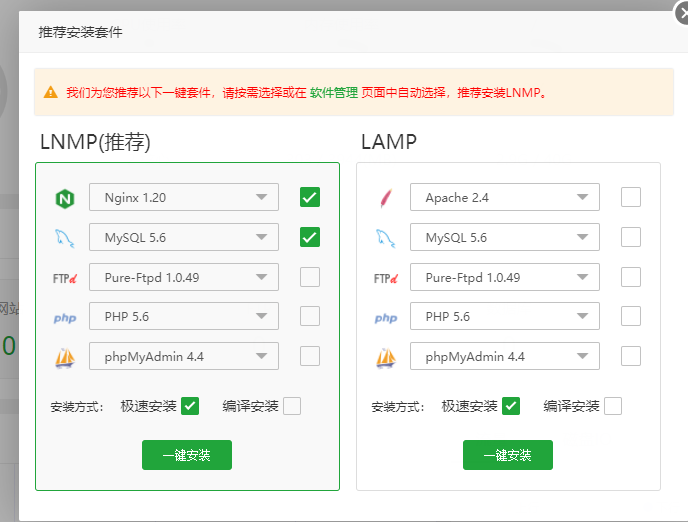Click 一键安装 button under LAMP

click(x=507, y=455)
